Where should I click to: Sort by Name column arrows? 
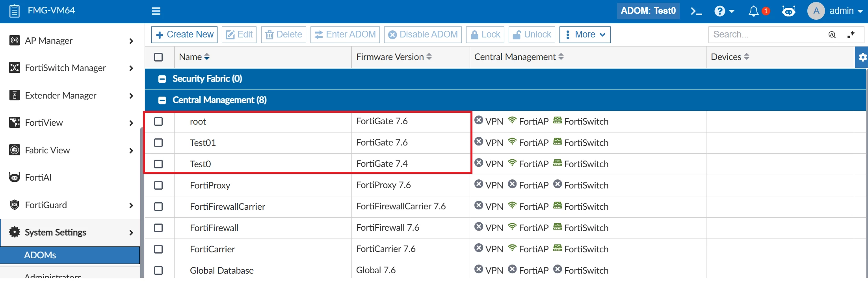pyautogui.click(x=207, y=57)
